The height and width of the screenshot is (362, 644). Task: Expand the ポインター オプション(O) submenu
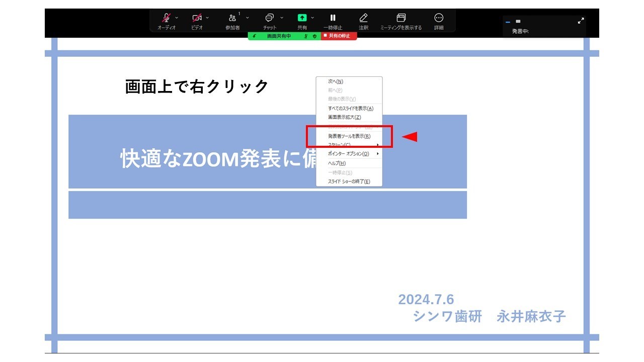349,154
